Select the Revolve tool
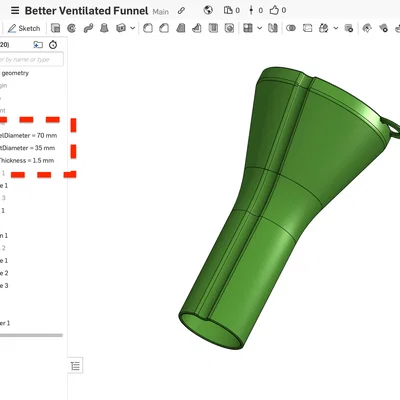400x400 pixels. pyautogui.click(x=71, y=28)
